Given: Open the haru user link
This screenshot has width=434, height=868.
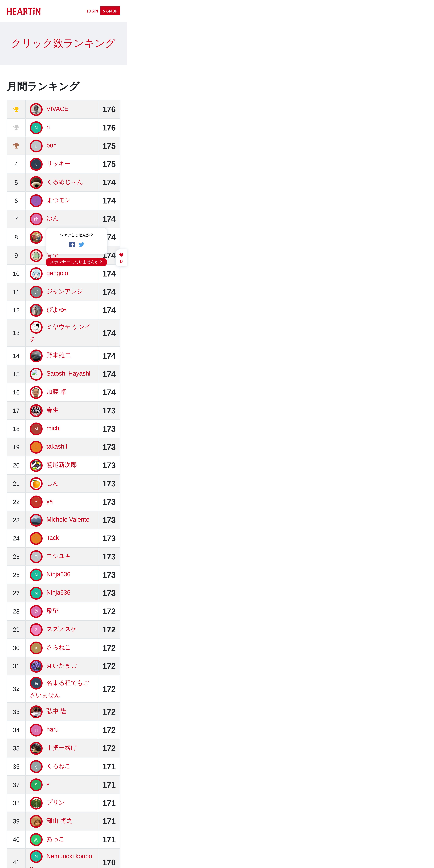Looking at the screenshot, I should point(53,730).
